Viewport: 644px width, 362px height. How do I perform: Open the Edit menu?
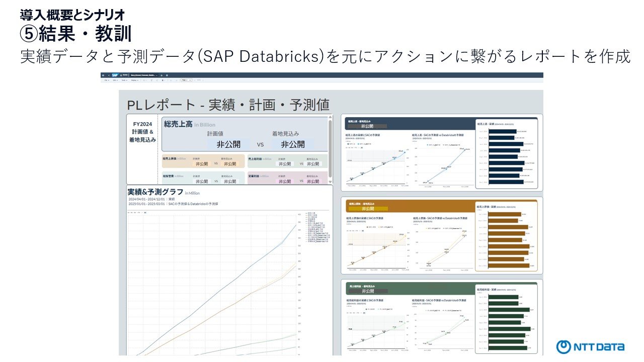coord(116,80)
